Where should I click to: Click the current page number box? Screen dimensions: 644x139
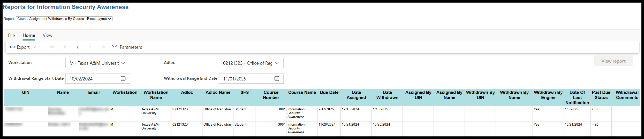[77, 47]
